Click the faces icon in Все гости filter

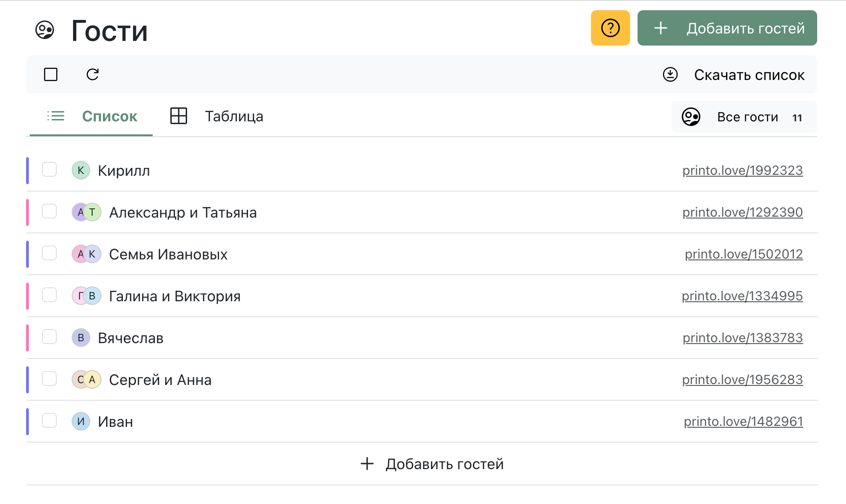(692, 117)
